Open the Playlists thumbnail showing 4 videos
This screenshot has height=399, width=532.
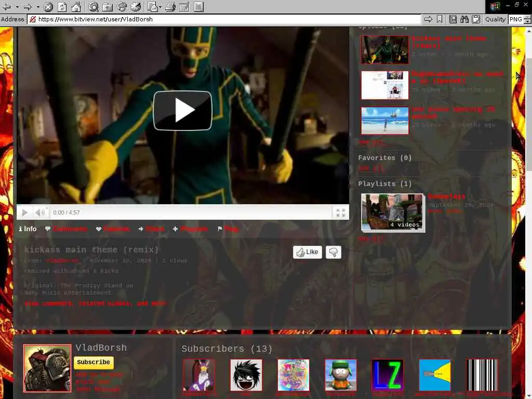tap(393, 212)
